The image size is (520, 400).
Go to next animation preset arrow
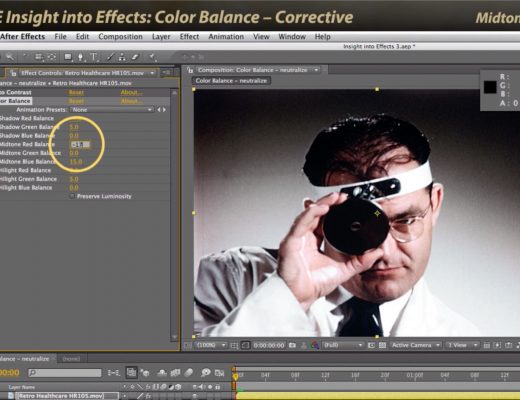tap(164, 110)
